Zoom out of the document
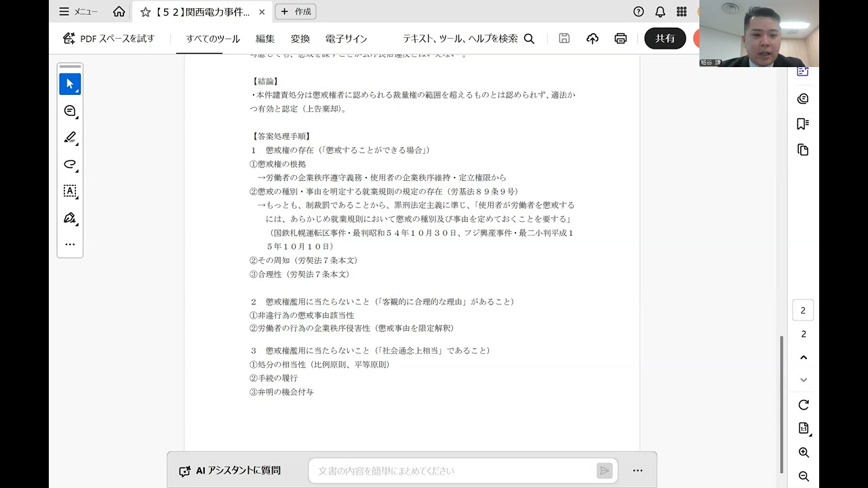868x488 pixels. coord(804,476)
